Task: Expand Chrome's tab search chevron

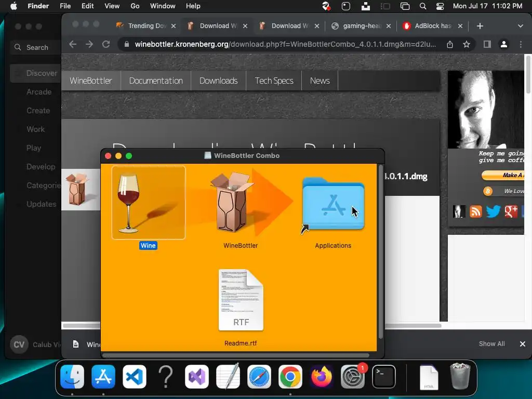Action: pyautogui.click(x=521, y=26)
